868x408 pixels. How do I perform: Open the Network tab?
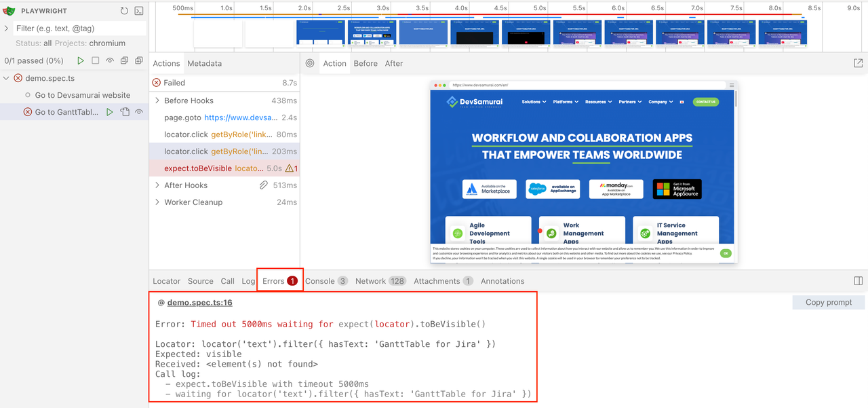[380, 281]
